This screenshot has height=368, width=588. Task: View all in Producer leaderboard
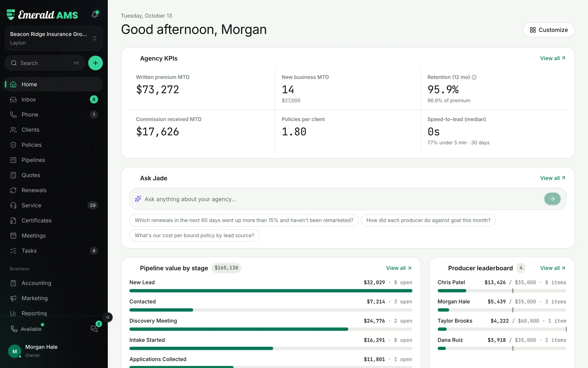(553, 268)
